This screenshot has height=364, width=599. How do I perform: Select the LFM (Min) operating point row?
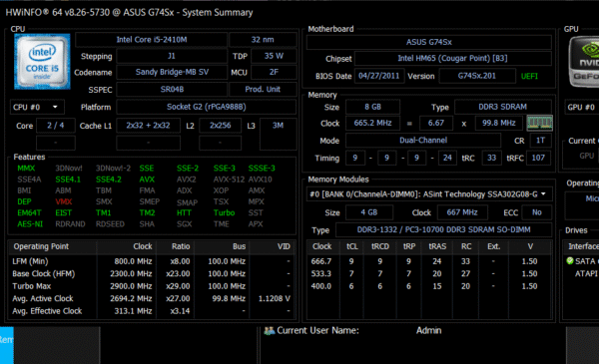click(x=152, y=261)
